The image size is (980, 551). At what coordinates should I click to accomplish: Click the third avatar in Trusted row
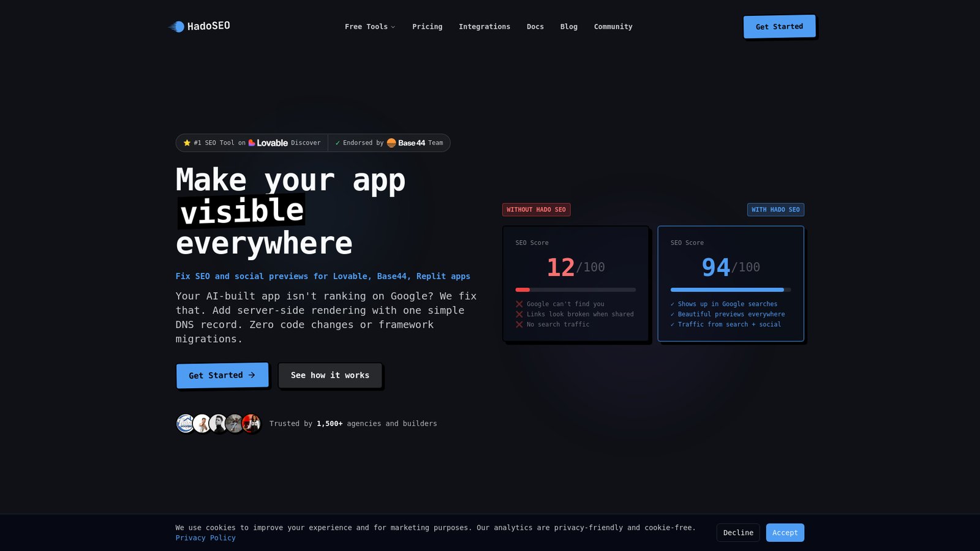218,424
